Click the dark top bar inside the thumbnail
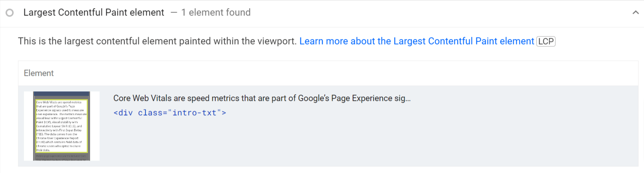Viewport: 644px width, 173px height. (x=61, y=94)
